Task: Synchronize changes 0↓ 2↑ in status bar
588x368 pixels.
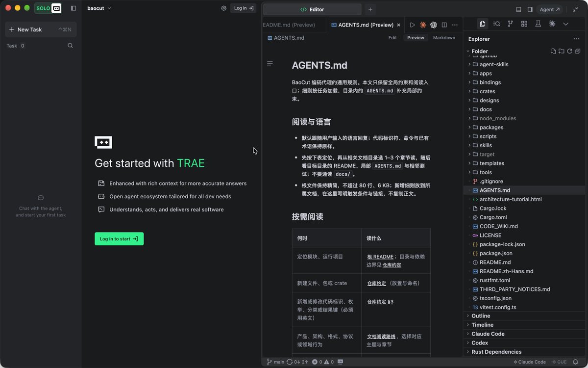Action: [x=297, y=362]
